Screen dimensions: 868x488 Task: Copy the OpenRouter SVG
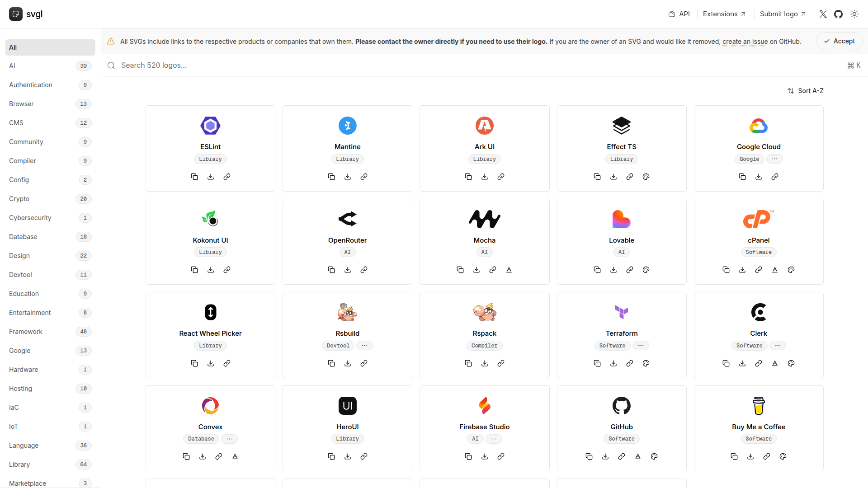pyautogui.click(x=331, y=270)
